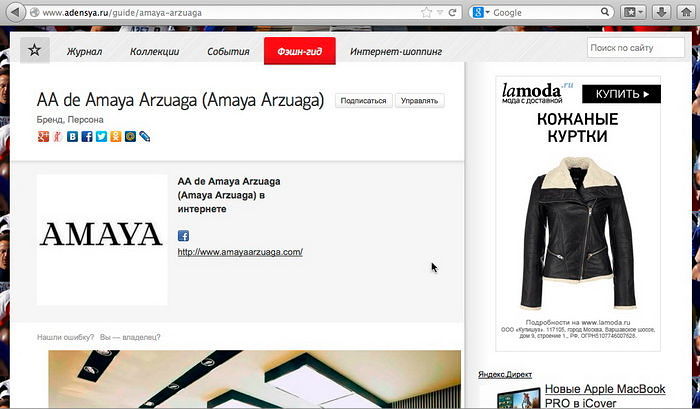Open 'Новые Apple MacBook PRO в iCover' ad link

click(605, 396)
